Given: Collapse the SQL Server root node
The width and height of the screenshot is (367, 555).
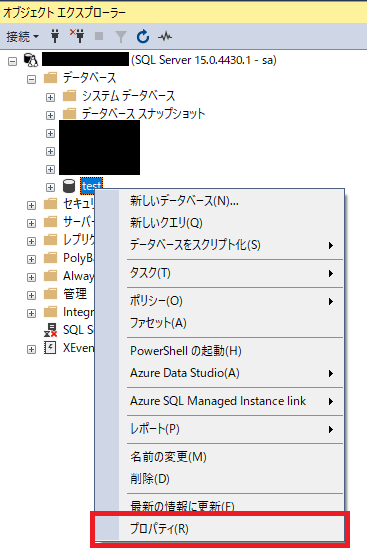Looking at the screenshot, I should pyautogui.click(x=12, y=62).
